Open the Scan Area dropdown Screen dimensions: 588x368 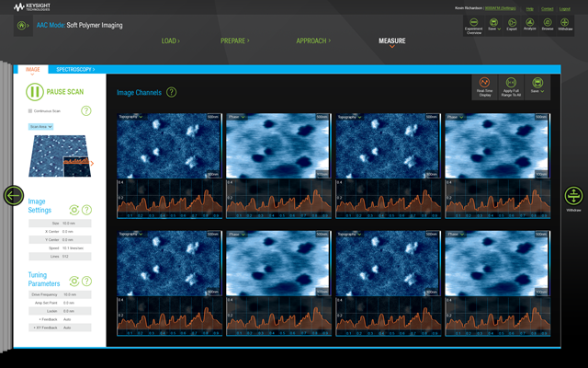click(x=42, y=126)
